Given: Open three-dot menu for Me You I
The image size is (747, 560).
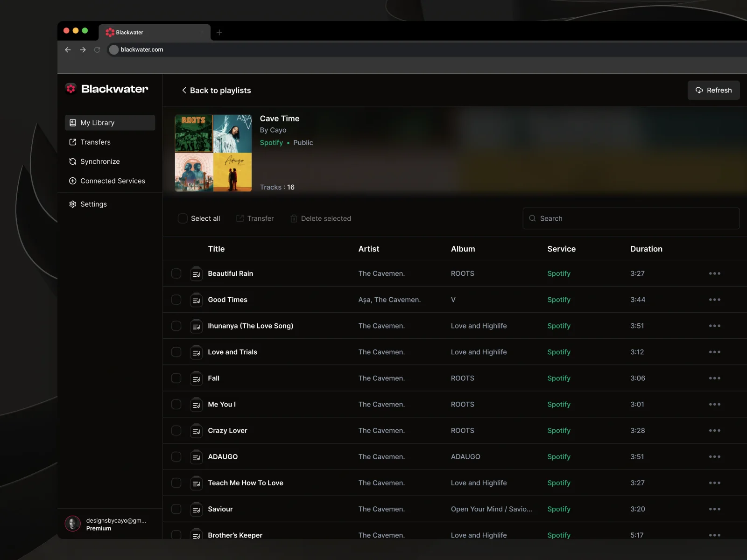Looking at the screenshot, I should 714,404.
